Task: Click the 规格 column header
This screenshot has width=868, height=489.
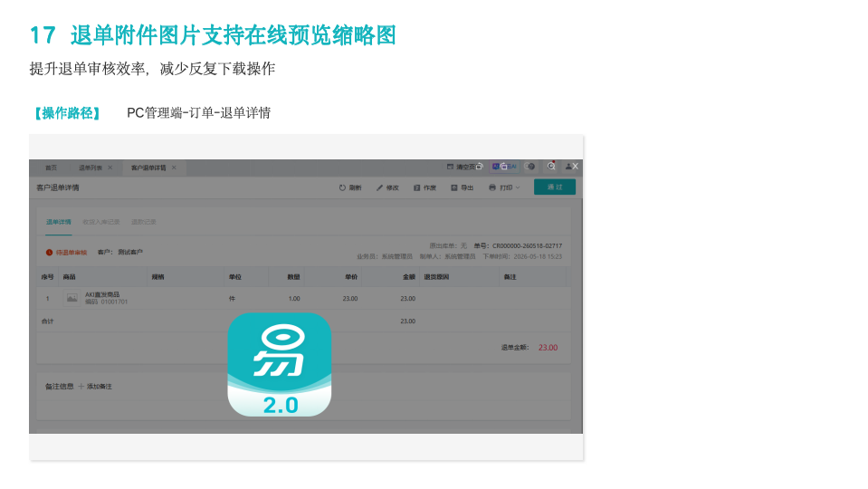Action: (x=157, y=277)
